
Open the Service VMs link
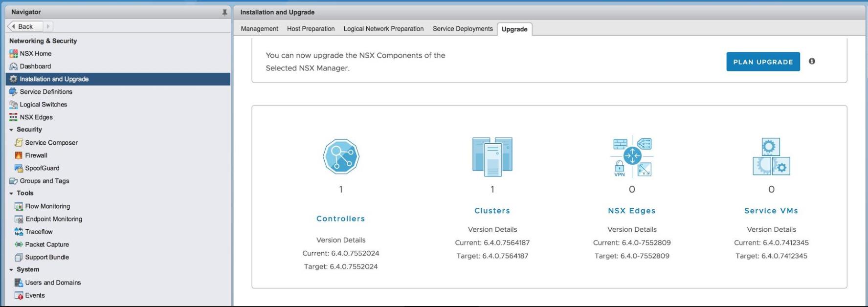click(771, 211)
